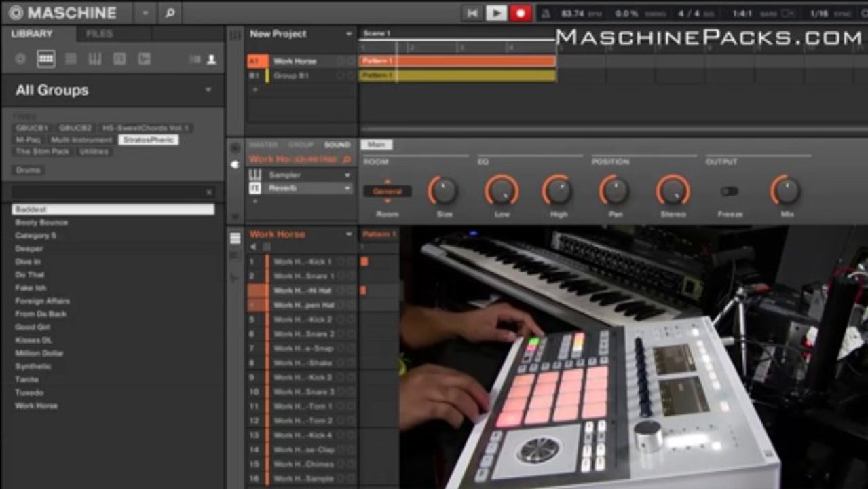
Task: Open the Sampler plug-in dropdown
Action: (x=347, y=175)
